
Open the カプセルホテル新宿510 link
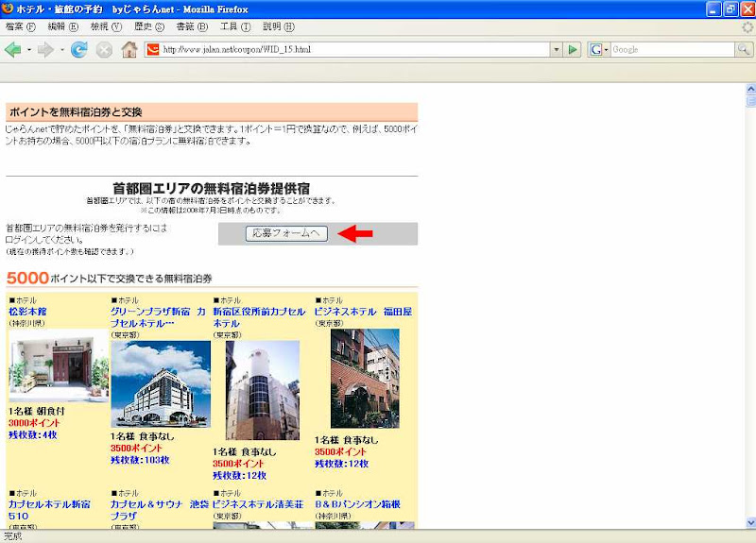coord(49,510)
